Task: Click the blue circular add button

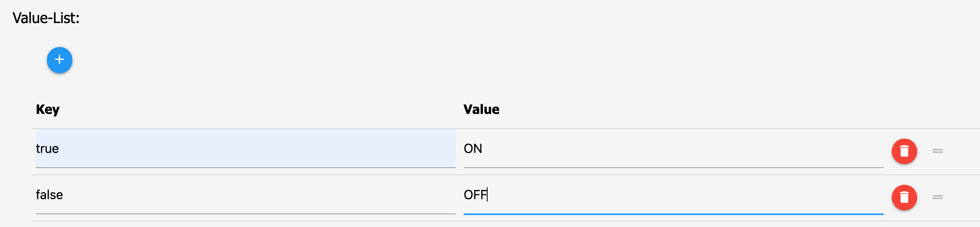Action: click(60, 60)
